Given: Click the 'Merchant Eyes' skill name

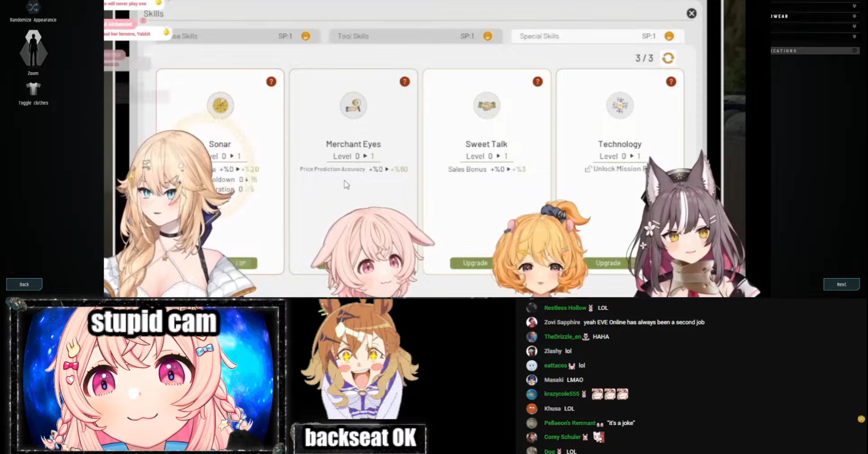Looking at the screenshot, I should (x=353, y=144).
